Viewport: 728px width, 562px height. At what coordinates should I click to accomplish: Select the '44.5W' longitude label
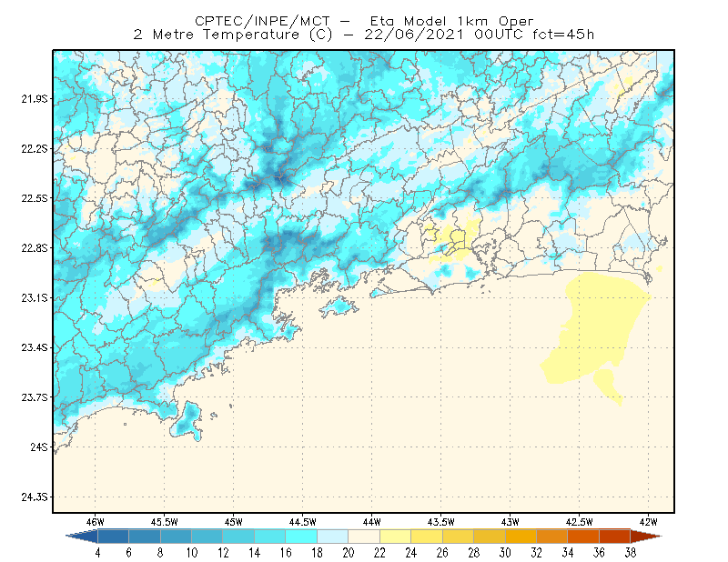coord(303,522)
